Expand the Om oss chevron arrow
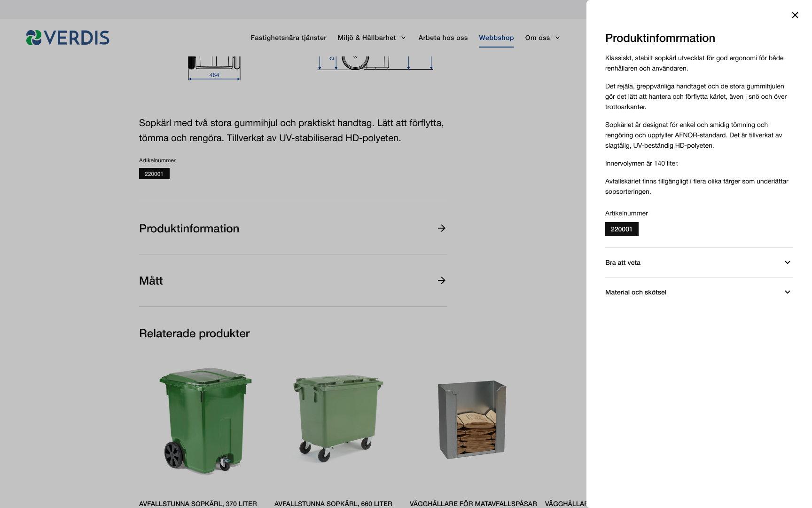Screen dimensions: 812x508 click(557, 38)
